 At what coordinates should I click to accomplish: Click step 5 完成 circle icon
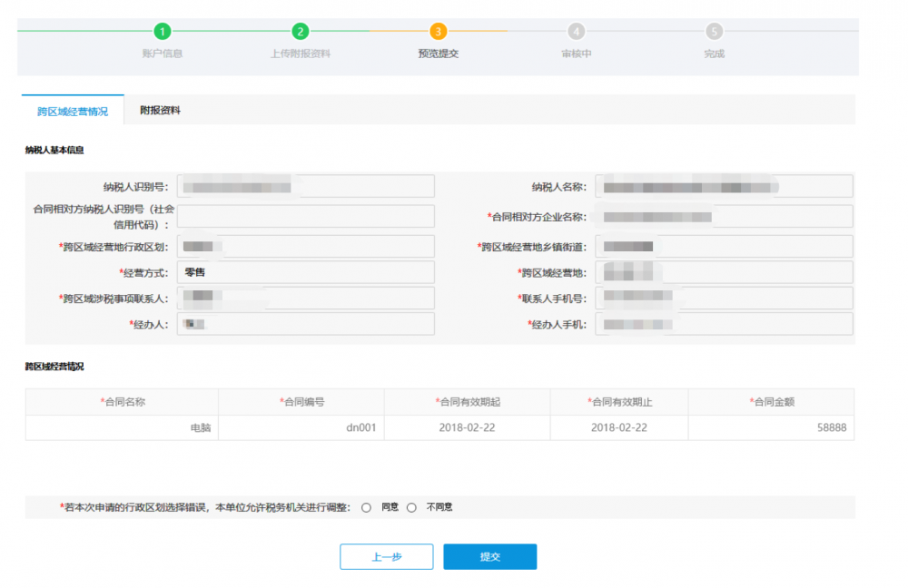tap(715, 32)
